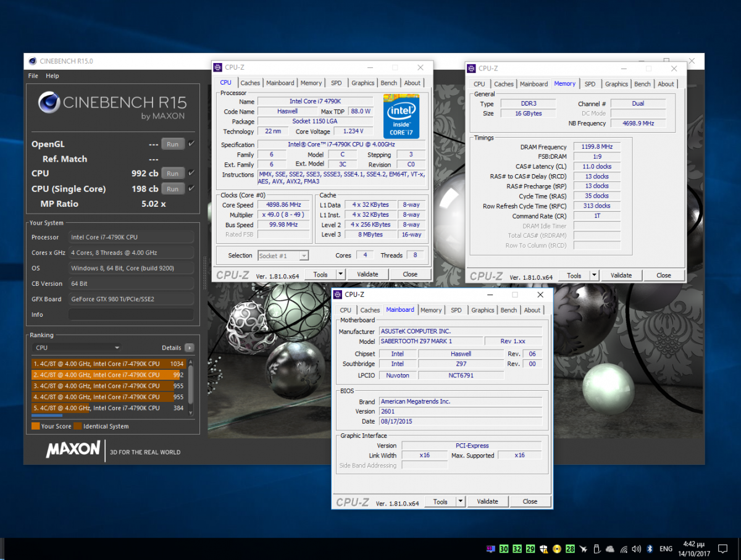Run the CPU (Single Core) benchmark
The image size is (741, 560).
pyautogui.click(x=173, y=189)
